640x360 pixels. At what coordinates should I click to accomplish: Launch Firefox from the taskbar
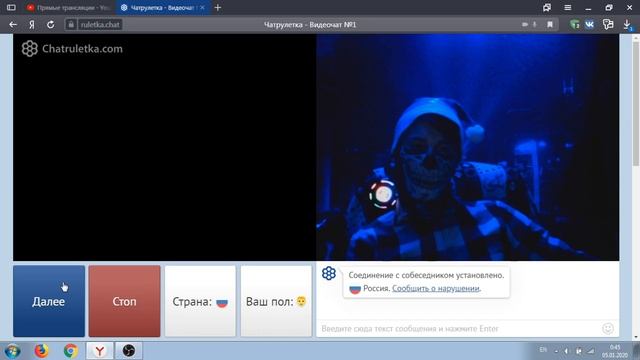point(41,351)
